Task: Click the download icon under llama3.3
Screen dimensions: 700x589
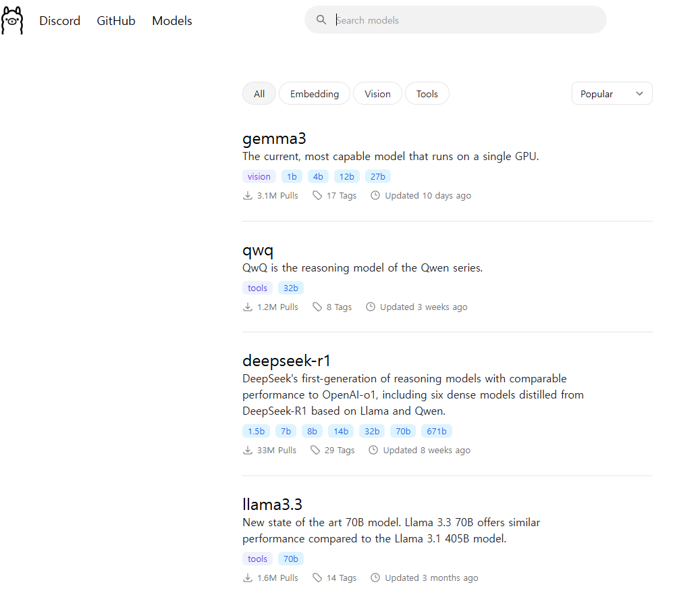Action: 248,578
